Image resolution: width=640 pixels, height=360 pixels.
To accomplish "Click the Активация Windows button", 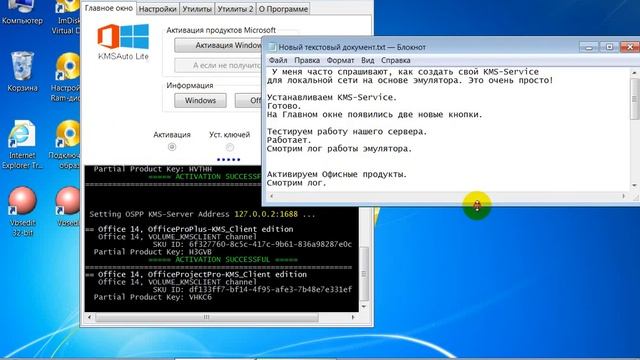I will [x=218, y=45].
